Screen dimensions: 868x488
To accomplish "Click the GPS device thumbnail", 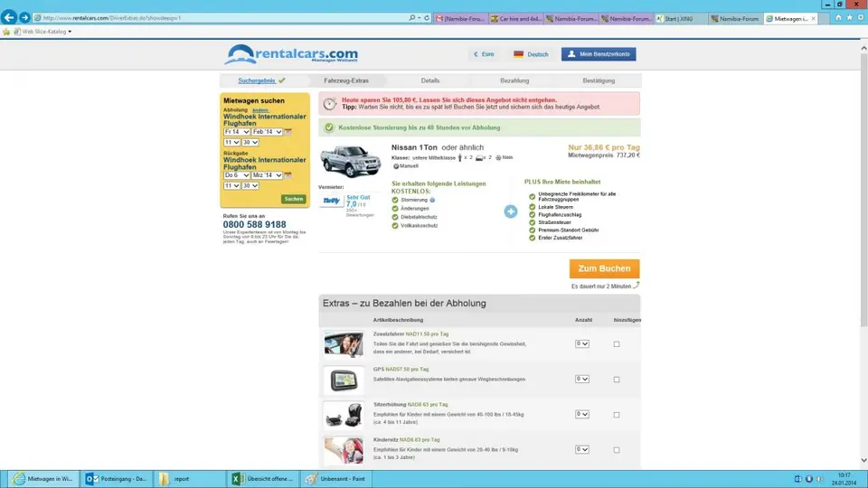I will click(344, 380).
